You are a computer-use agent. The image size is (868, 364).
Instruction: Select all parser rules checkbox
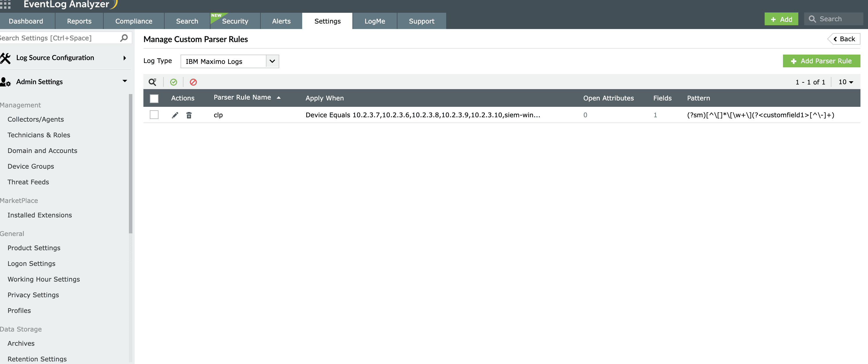154,98
